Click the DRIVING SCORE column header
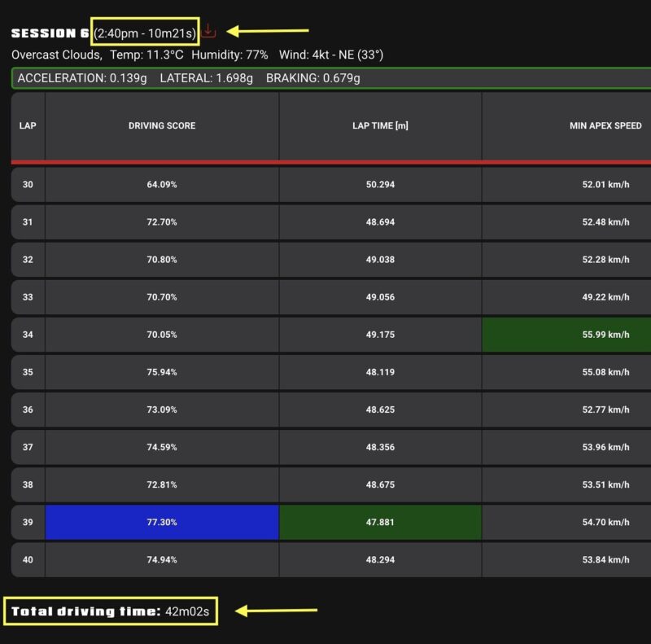The image size is (651, 644). point(162,126)
